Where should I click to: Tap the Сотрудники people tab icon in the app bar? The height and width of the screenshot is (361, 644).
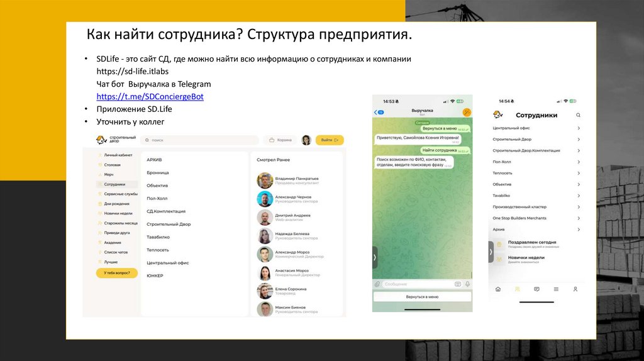[517, 289]
